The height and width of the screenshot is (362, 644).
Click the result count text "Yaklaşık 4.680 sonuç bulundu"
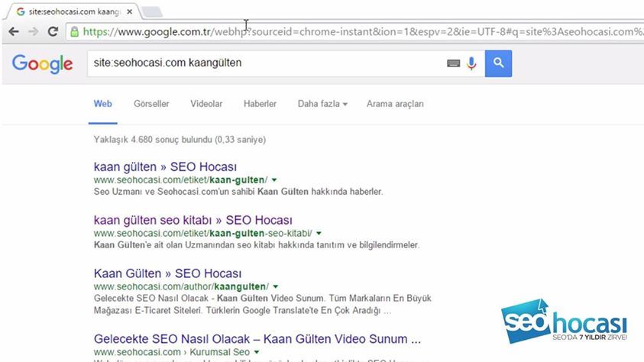click(x=180, y=140)
